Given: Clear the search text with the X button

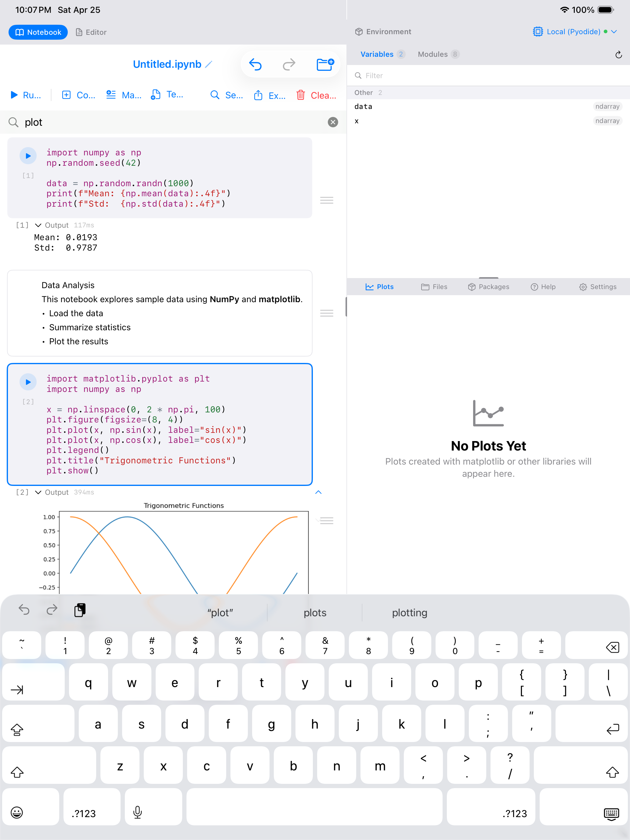Looking at the screenshot, I should (x=333, y=122).
